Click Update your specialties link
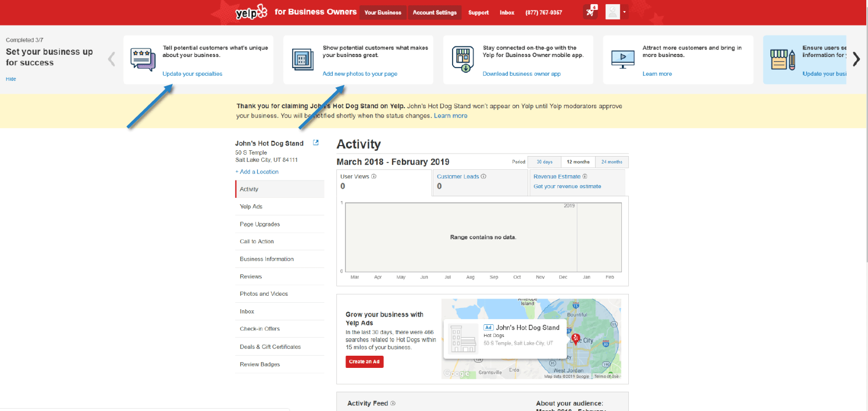Viewport: 868px width, 411px height. coord(192,74)
